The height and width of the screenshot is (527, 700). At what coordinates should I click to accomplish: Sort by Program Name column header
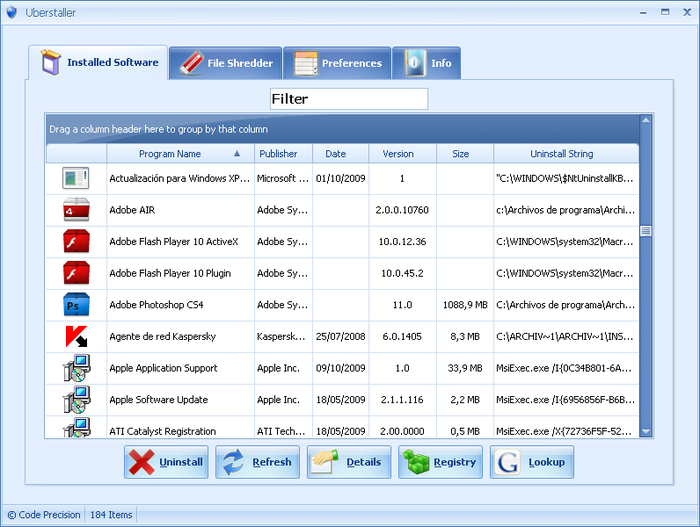point(180,154)
